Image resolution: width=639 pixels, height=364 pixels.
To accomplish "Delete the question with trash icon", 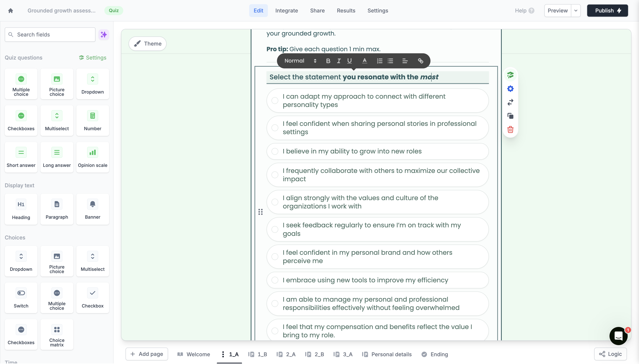I will coord(510,129).
